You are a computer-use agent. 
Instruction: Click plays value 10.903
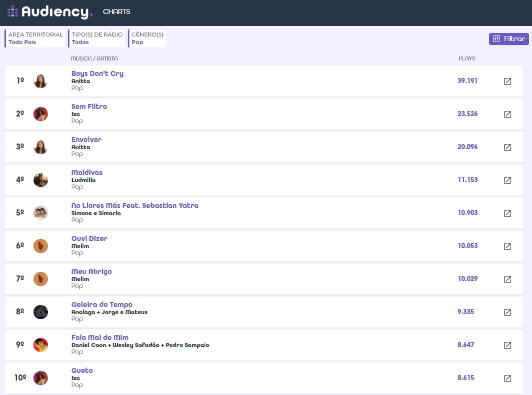coord(468,212)
